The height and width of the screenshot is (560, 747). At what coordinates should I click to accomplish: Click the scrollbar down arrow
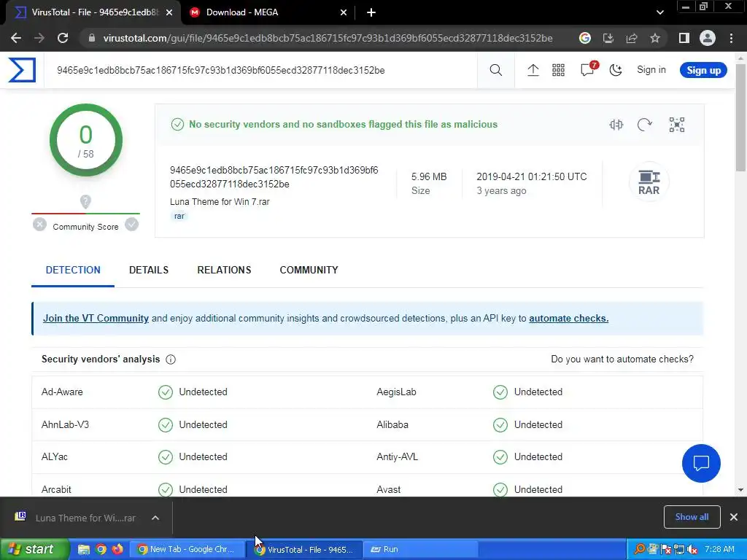(x=740, y=489)
